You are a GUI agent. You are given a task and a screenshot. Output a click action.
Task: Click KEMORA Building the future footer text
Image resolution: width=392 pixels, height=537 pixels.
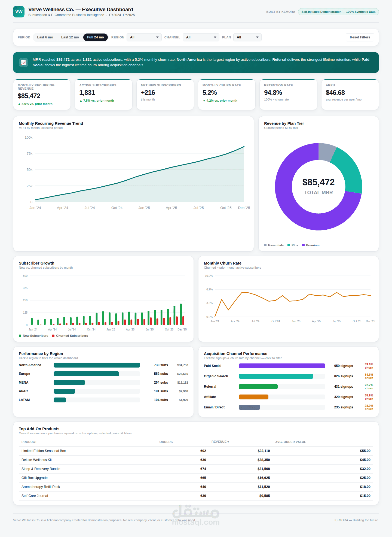click(x=357, y=520)
